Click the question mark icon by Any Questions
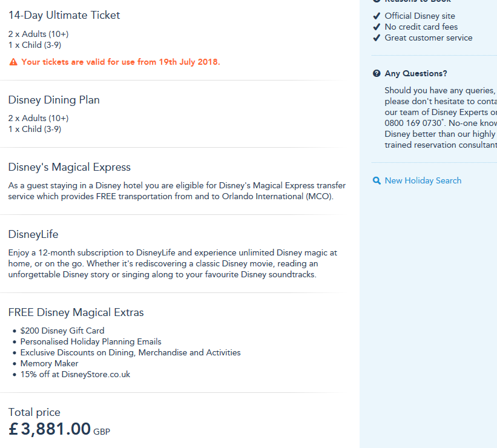The image size is (497, 448). pyautogui.click(x=377, y=74)
